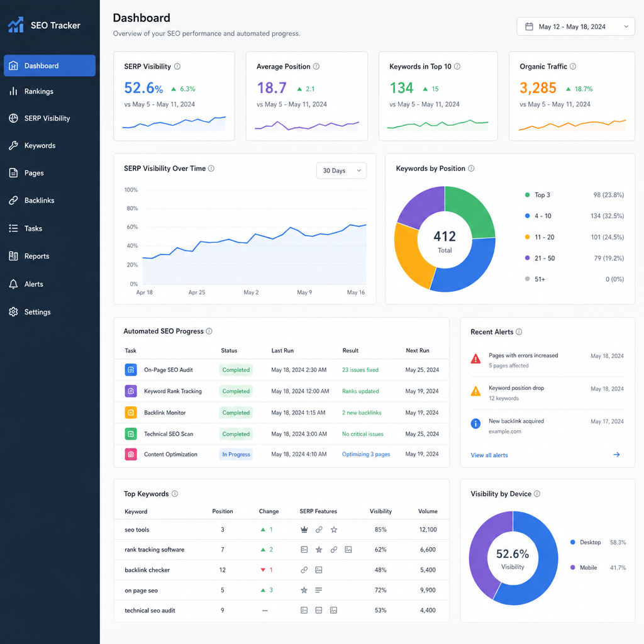
Task: Click the orange warning alert triangle icon
Action: point(475,391)
